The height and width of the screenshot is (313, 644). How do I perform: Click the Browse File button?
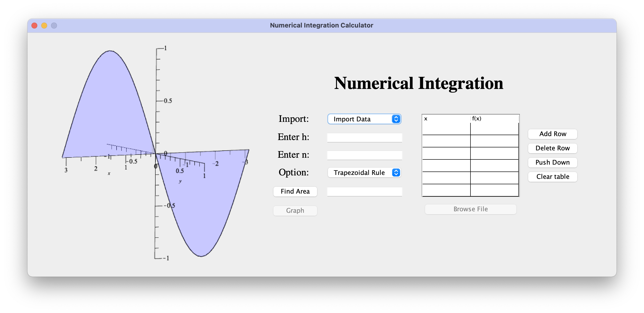tap(470, 209)
